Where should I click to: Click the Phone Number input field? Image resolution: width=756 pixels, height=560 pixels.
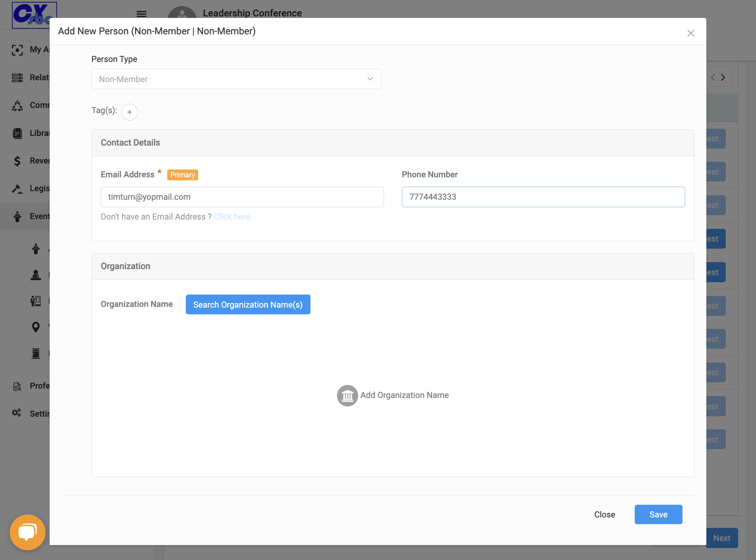pos(543,197)
